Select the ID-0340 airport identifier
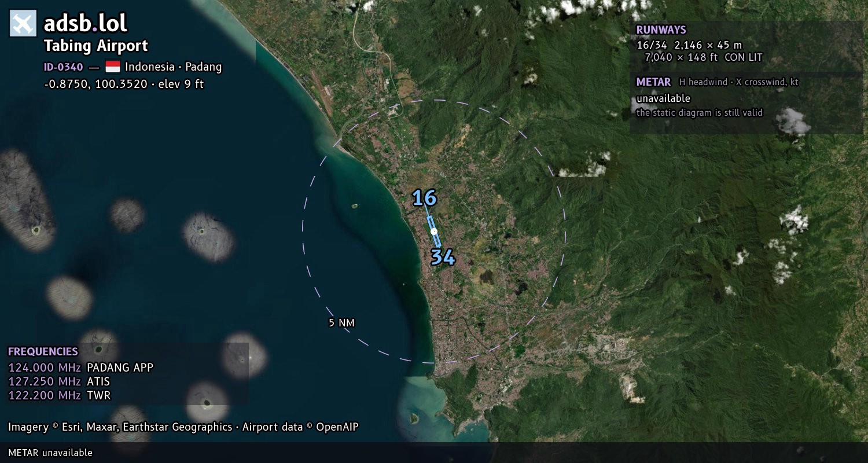Image resolution: width=868 pixels, height=463 pixels. [64, 67]
